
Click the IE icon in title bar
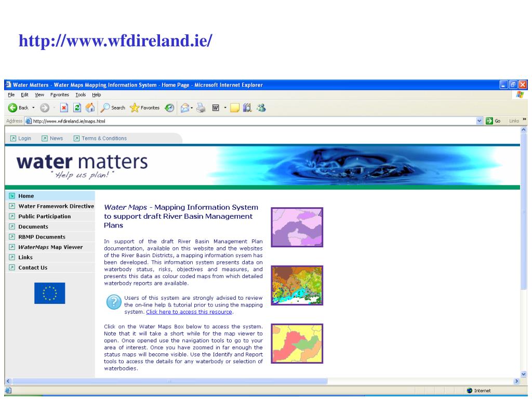[x=8, y=85]
